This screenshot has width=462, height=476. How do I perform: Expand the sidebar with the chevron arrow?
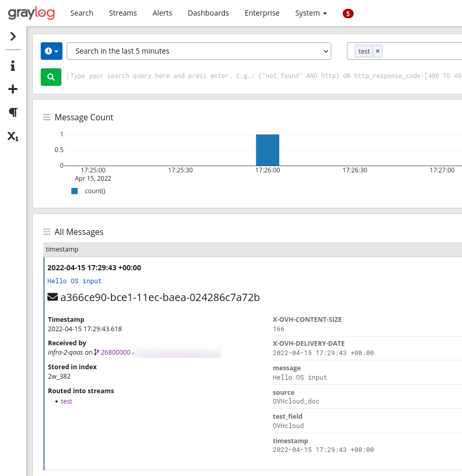[13, 36]
